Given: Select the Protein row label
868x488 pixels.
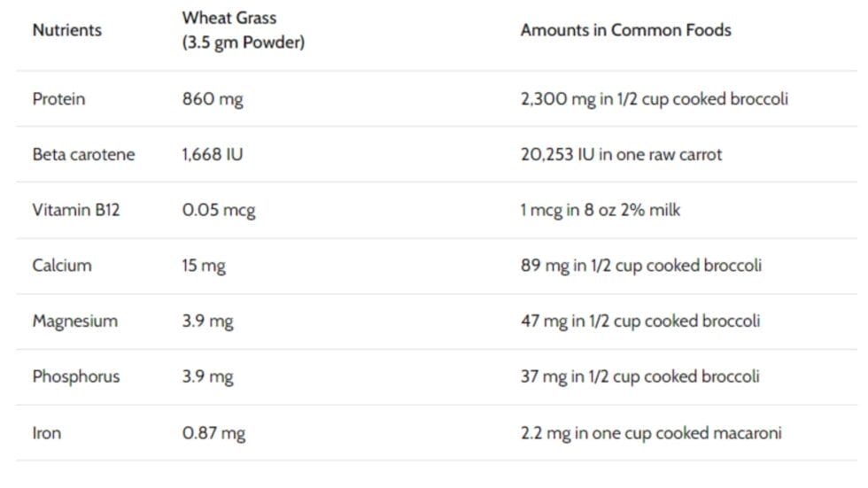Looking at the screenshot, I should 58,99.
